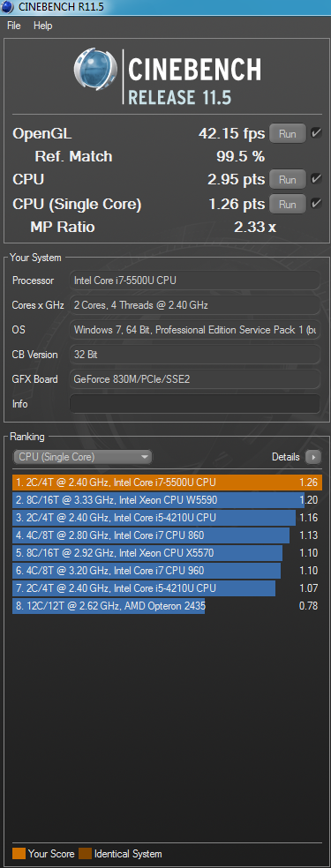Select the Xeon W5590 ranking entry
The height and width of the screenshot is (868, 331).
pos(167,500)
